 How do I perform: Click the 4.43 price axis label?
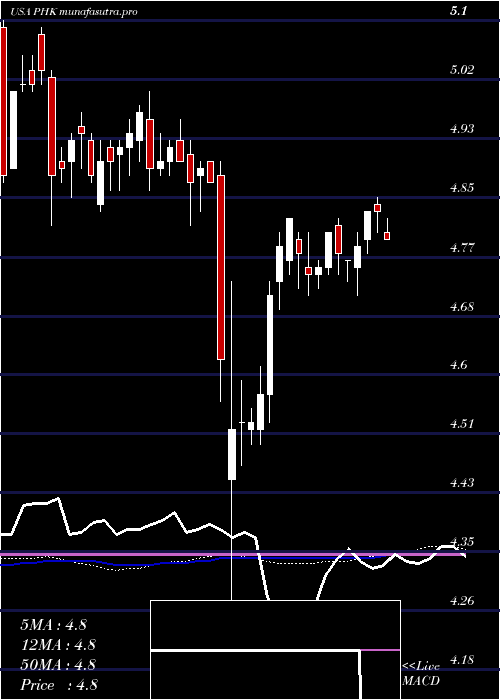coord(462,483)
